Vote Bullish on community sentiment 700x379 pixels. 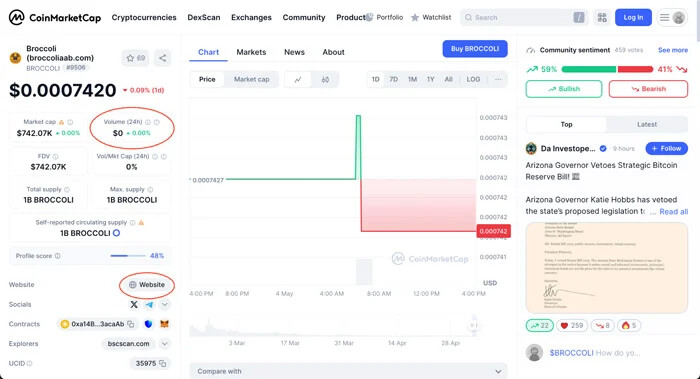[564, 89]
